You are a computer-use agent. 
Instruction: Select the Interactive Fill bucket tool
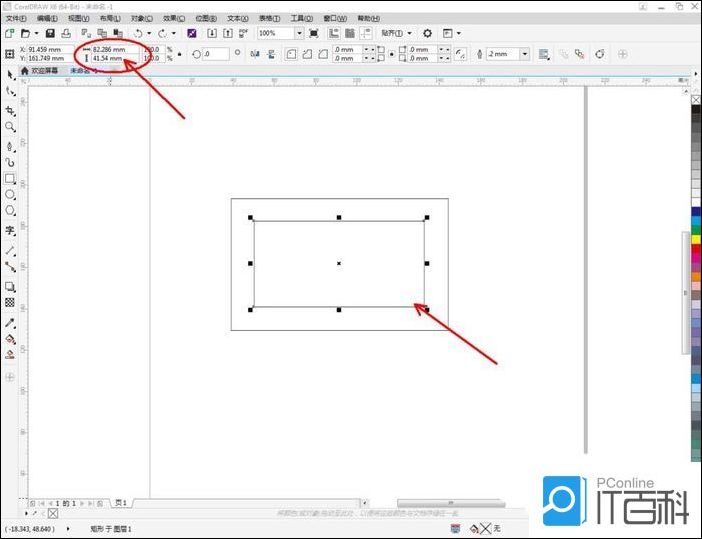coord(10,339)
